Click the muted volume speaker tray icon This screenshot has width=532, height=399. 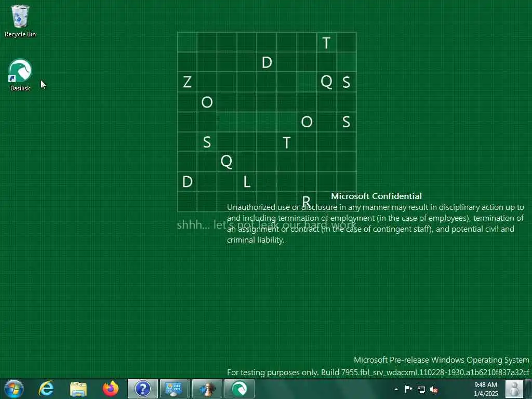click(434, 389)
